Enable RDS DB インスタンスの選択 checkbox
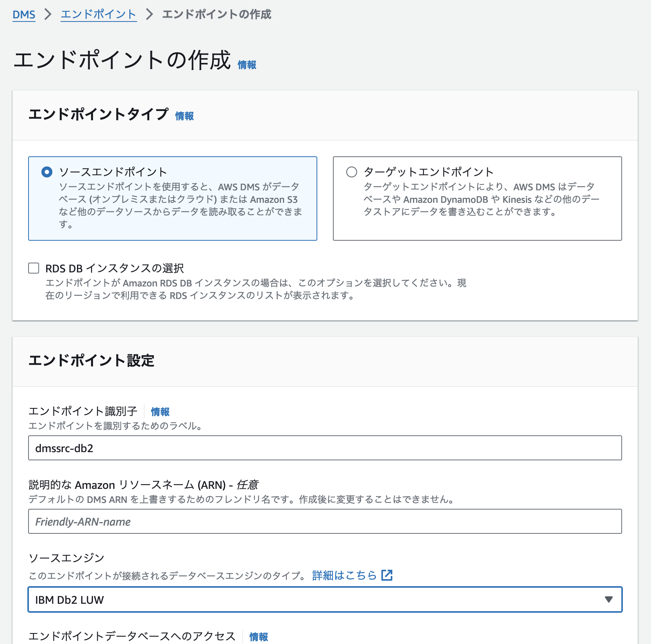651x644 pixels. (x=34, y=268)
